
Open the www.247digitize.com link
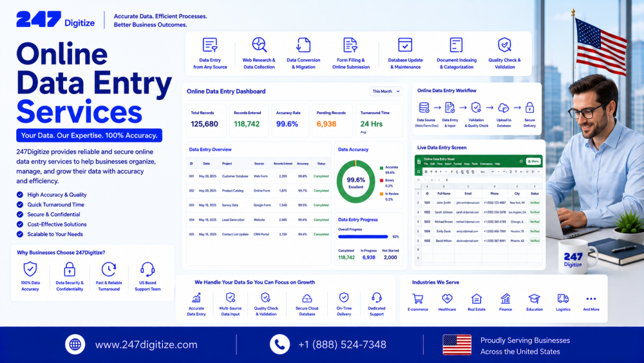pos(146,344)
